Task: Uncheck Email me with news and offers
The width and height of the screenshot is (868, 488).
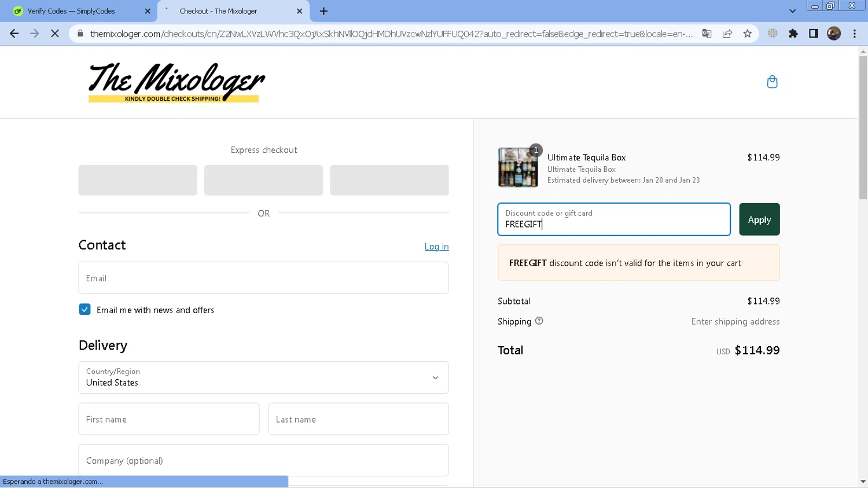Action: pyautogui.click(x=85, y=310)
